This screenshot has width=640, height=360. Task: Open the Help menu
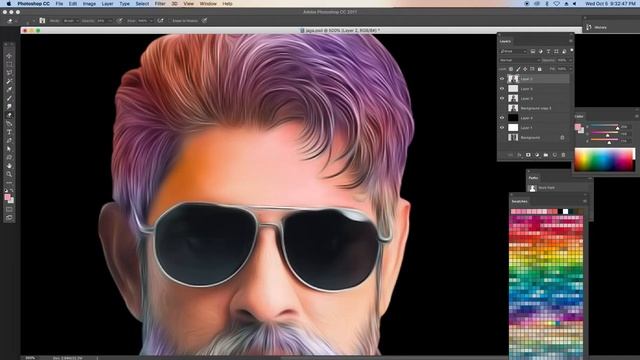(x=227, y=3)
